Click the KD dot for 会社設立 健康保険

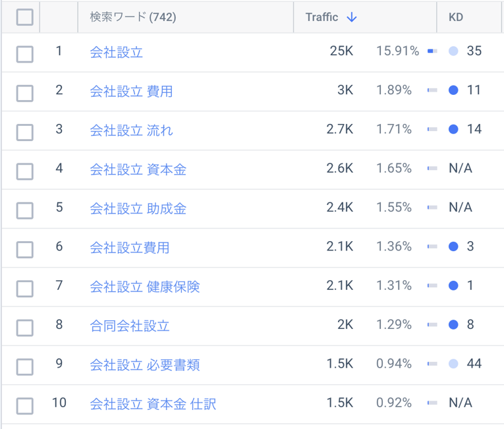pyautogui.click(x=453, y=285)
